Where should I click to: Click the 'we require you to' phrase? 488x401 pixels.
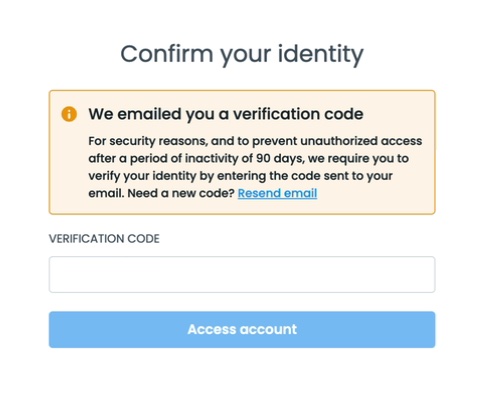pyautogui.click(x=358, y=158)
